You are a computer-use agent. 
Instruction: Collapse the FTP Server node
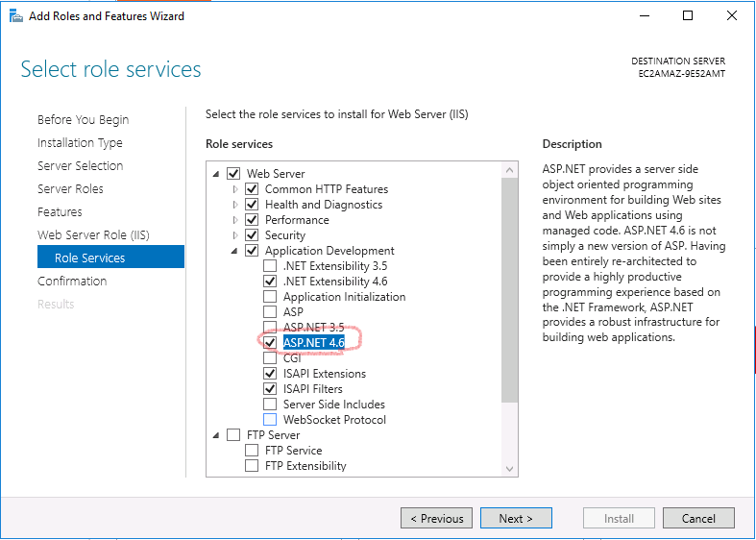pos(216,435)
